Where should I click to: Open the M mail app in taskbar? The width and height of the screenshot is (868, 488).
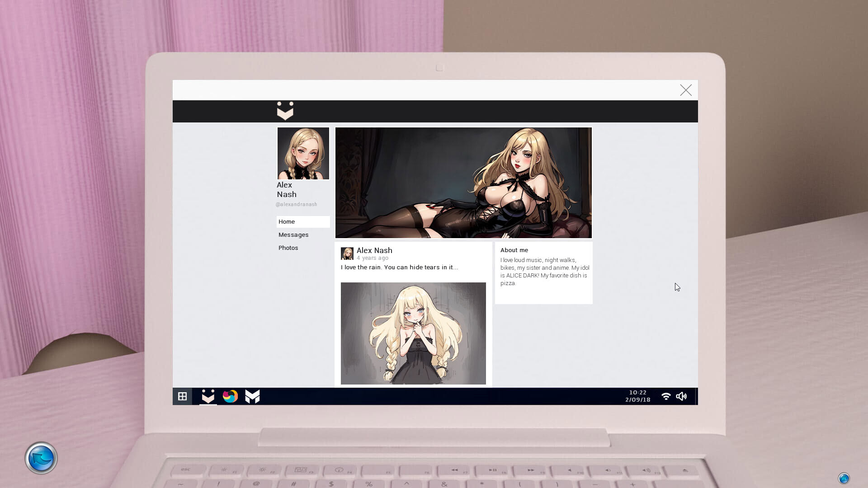click(x=252, y=396)
